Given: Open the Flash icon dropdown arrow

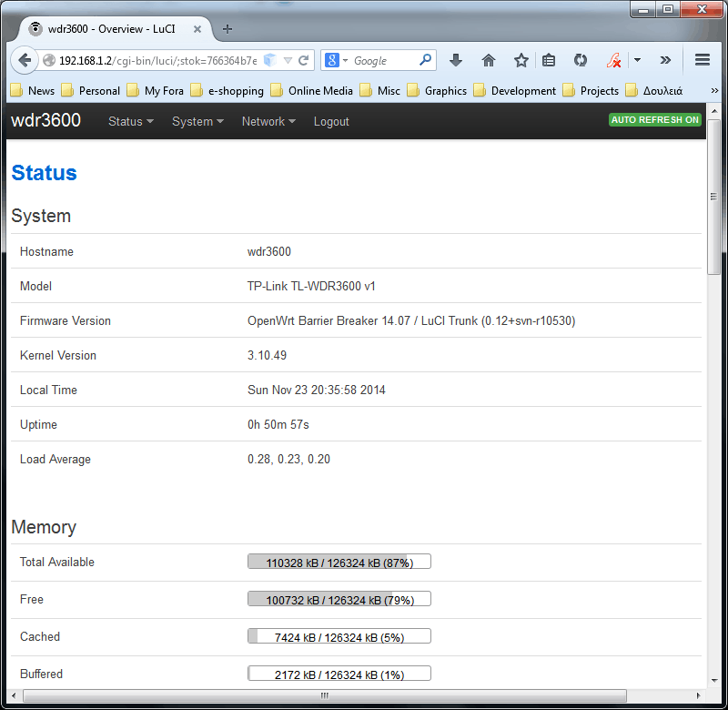Looking at the screenshot, I should point(638,60).
